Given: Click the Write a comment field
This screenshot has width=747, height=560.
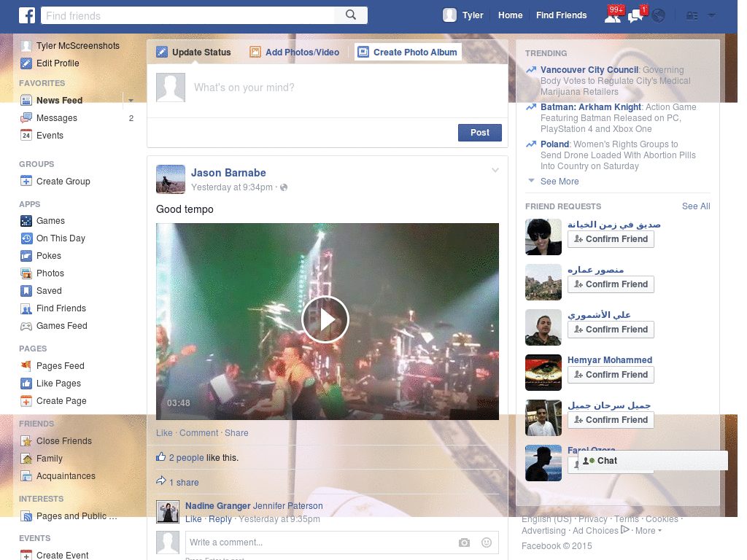Looking at the screenshot, I should 320,542.
